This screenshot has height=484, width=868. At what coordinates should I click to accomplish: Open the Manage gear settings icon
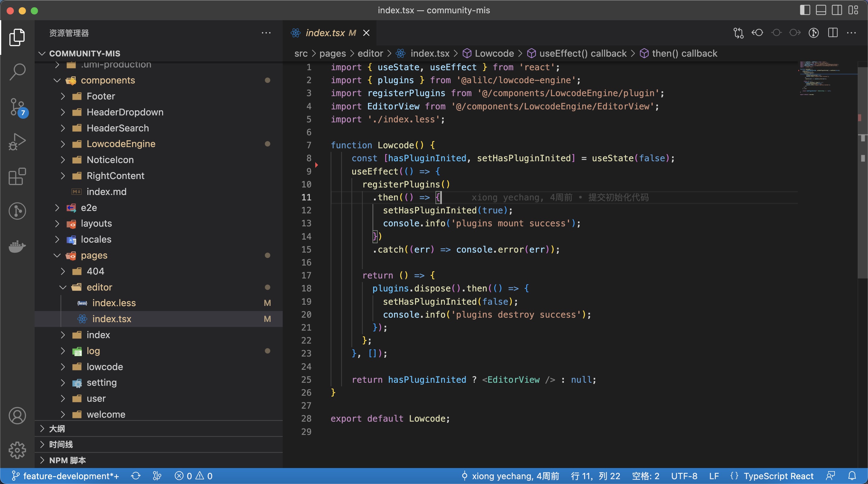coord(17,450)
